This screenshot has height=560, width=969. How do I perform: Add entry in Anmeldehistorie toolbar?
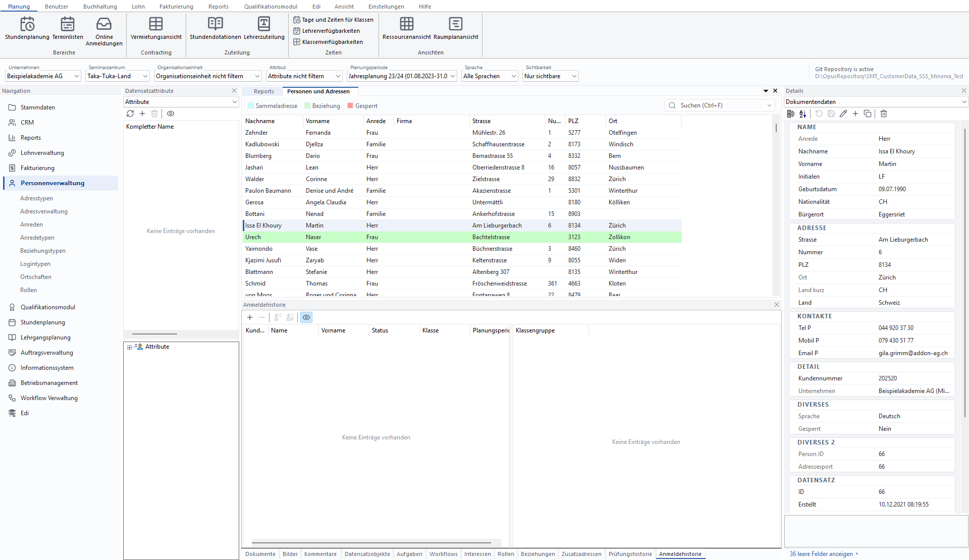tap(250, 317)
